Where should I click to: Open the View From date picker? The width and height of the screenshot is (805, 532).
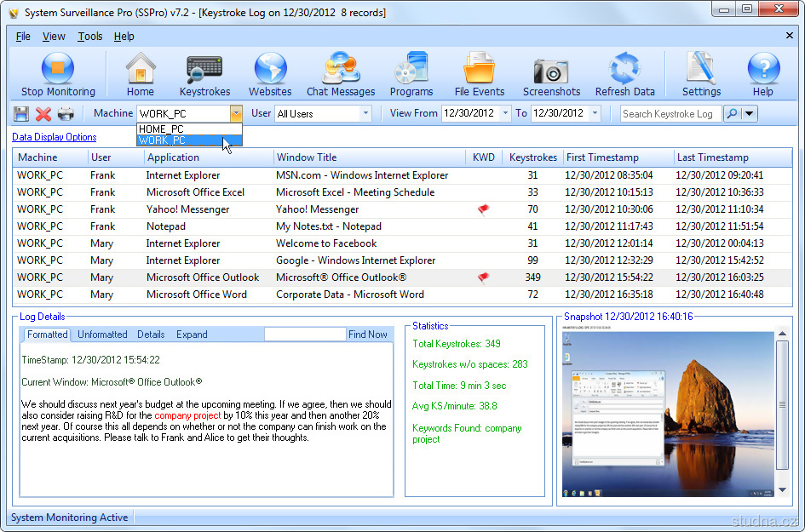pos(505,113)
